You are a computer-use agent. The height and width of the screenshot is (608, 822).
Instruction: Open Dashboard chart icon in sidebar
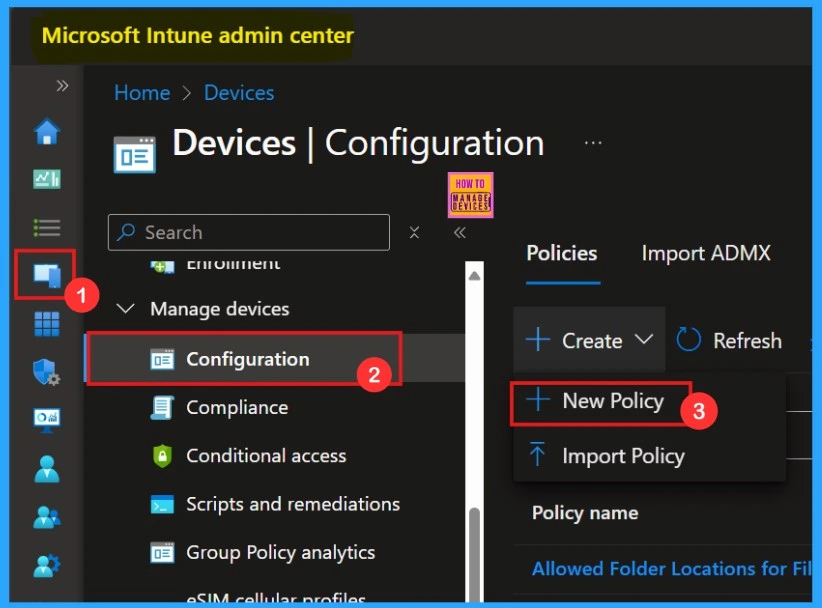click(47, 179)
